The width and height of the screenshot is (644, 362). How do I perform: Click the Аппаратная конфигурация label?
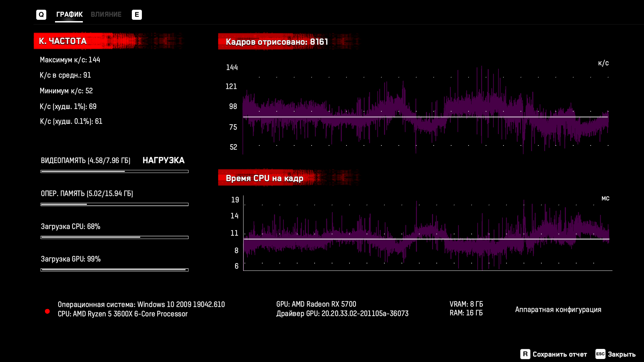point(558,309)
